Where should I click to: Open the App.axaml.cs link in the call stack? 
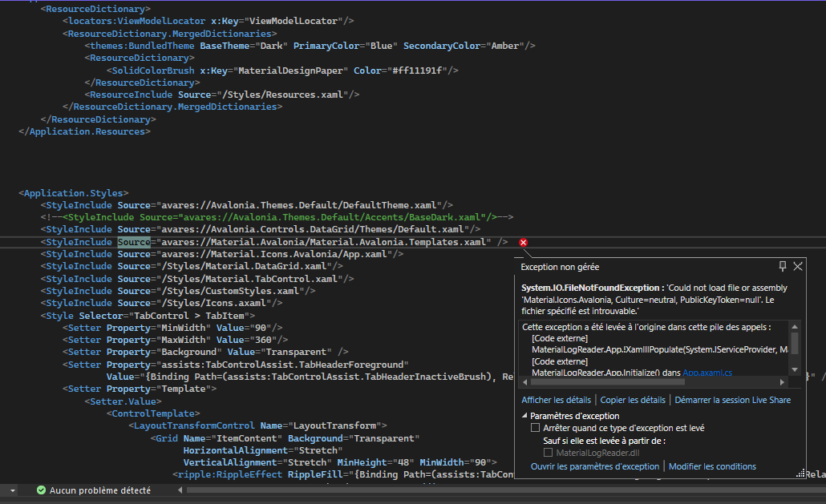tap(707, 373)
